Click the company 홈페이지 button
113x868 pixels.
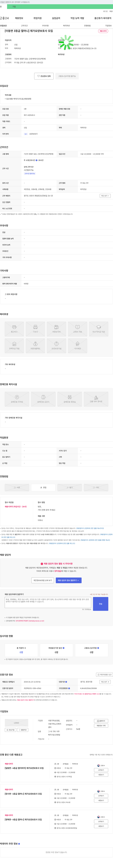pyautogui.click(x=101, y=721)
